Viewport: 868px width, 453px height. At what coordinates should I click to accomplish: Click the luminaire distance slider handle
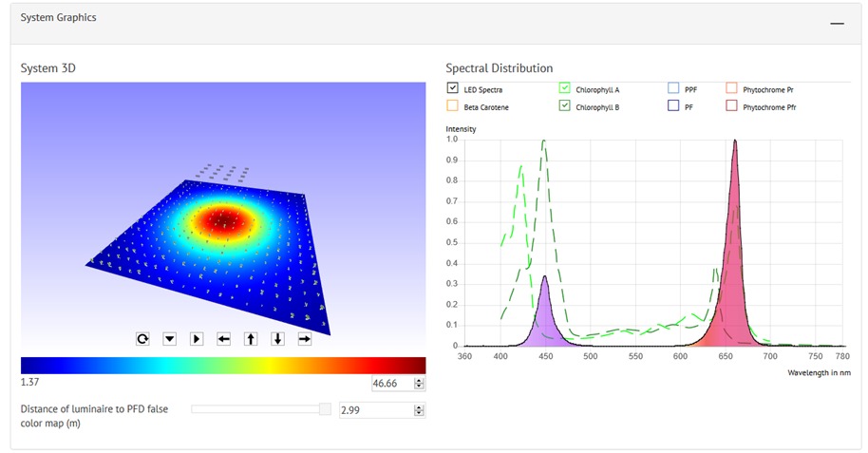click(x=325, y=408)
